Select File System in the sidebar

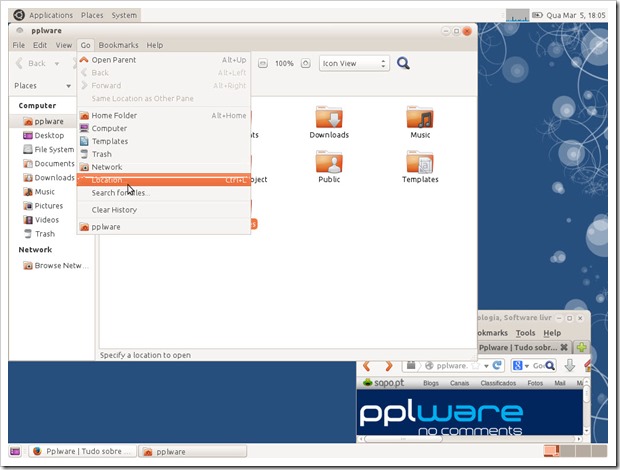click(x=49, y=149)
